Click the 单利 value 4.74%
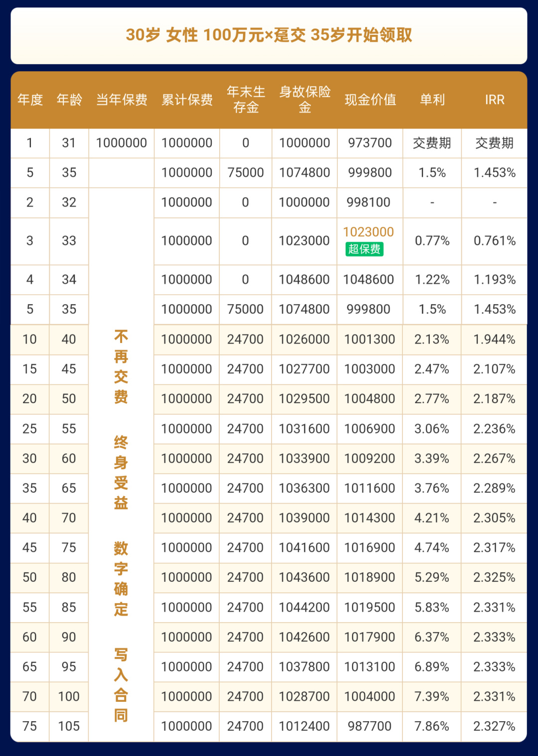Image resolution: width=538 pixels, height=756 pixels. point(432,547)
